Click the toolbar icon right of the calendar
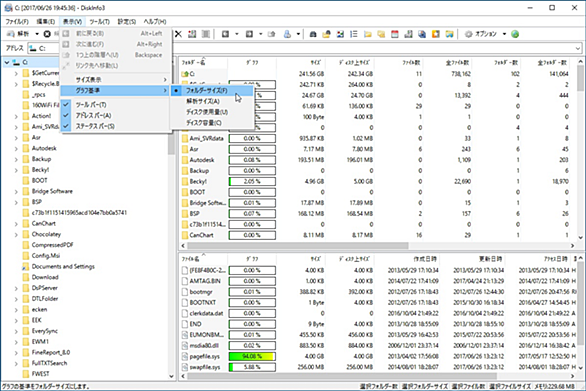The image size is (586, 391). coord(408,34)
